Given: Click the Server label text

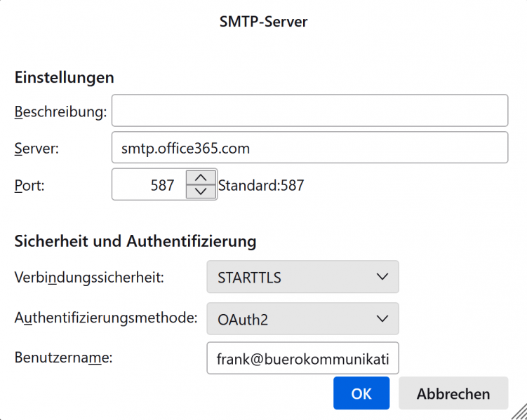Looking at the screenshot, I should [36, 149].
